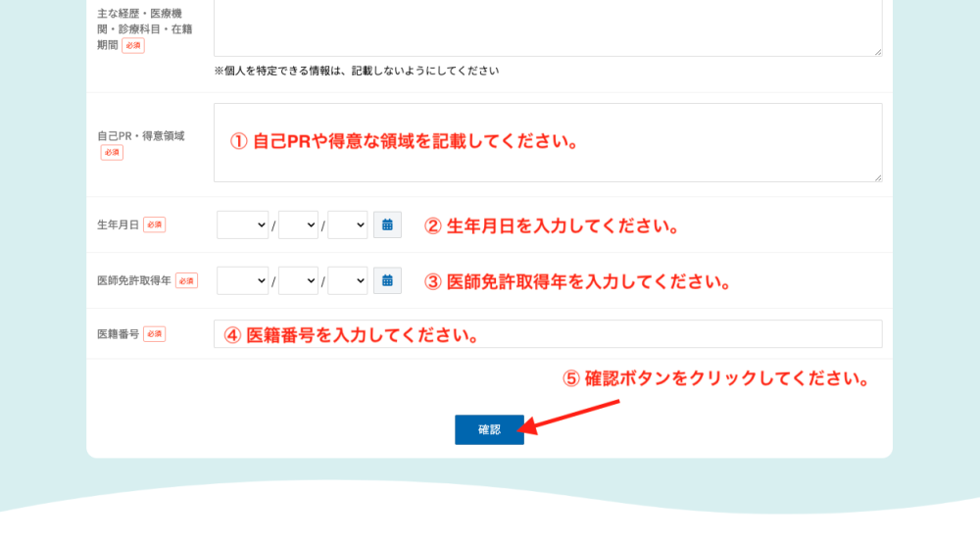The width and height of the screenshot is (980, 543).
Task: Click the blue 確認 button
Action: pos(489,430)
